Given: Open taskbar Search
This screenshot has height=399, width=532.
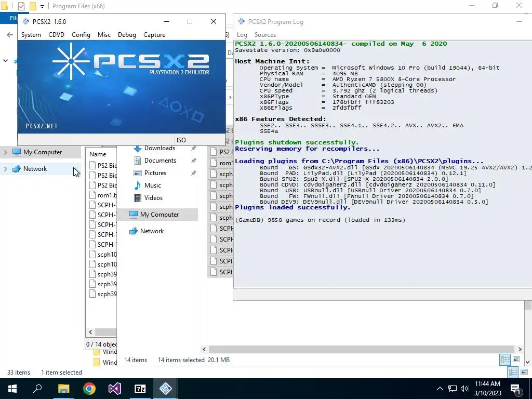Looking at the screenshot, I should (37, 389).
